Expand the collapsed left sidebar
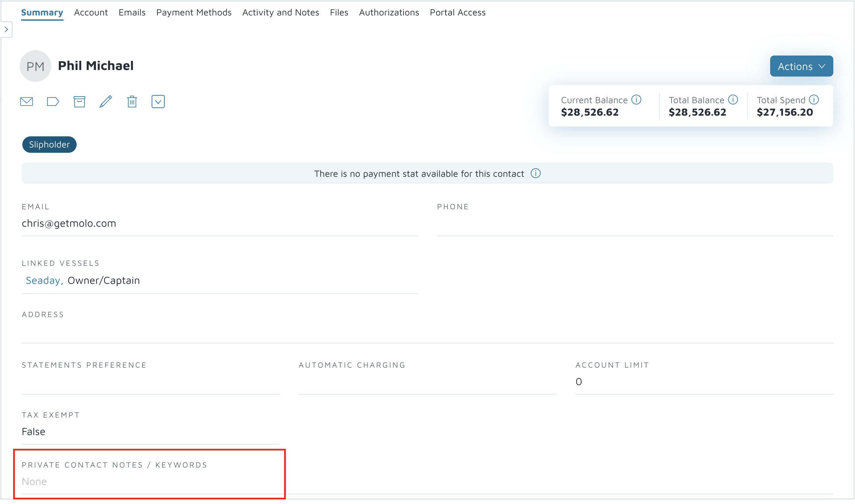The height and width of the screenshot is (504, 855). pyautogui.click(x=6, y=30)
